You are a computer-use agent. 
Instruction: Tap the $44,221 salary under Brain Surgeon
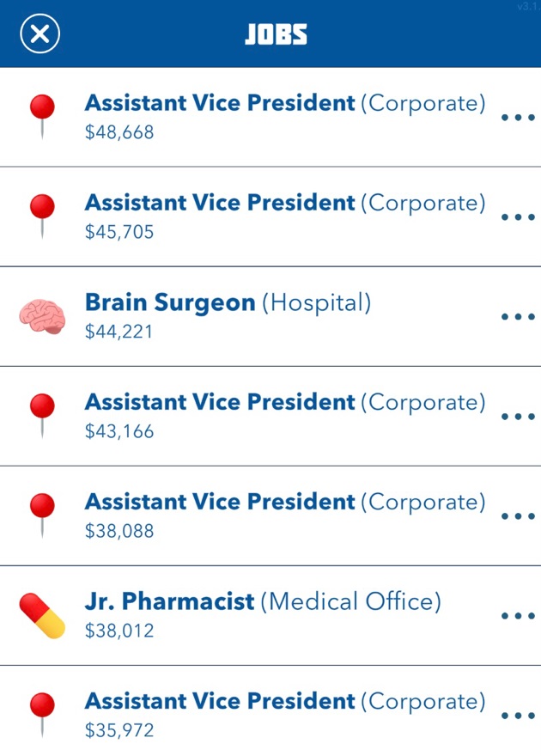point(119,332)
